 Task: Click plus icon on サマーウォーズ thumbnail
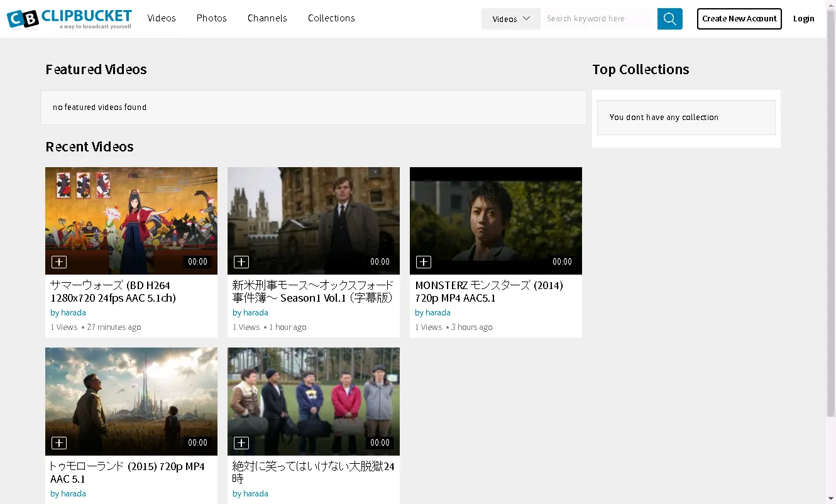pos(59,262)
